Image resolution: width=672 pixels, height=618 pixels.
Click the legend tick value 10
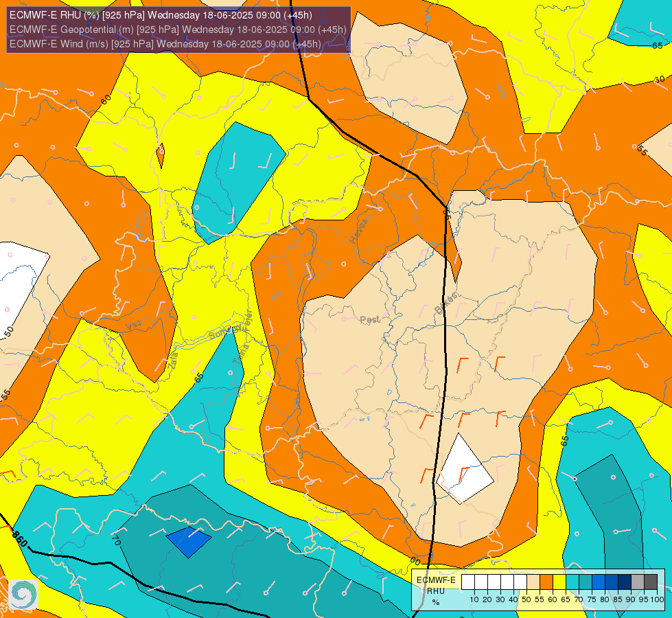click(x=474, y=599)
